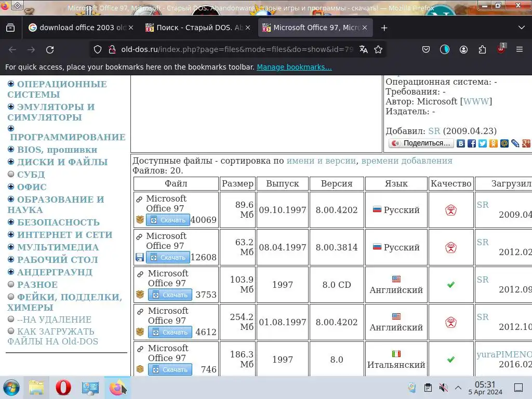The height and width of the screenshot is (399, 532).
Task: Go back to previous page
Action: pyautogui.click(x=12, y=49)
